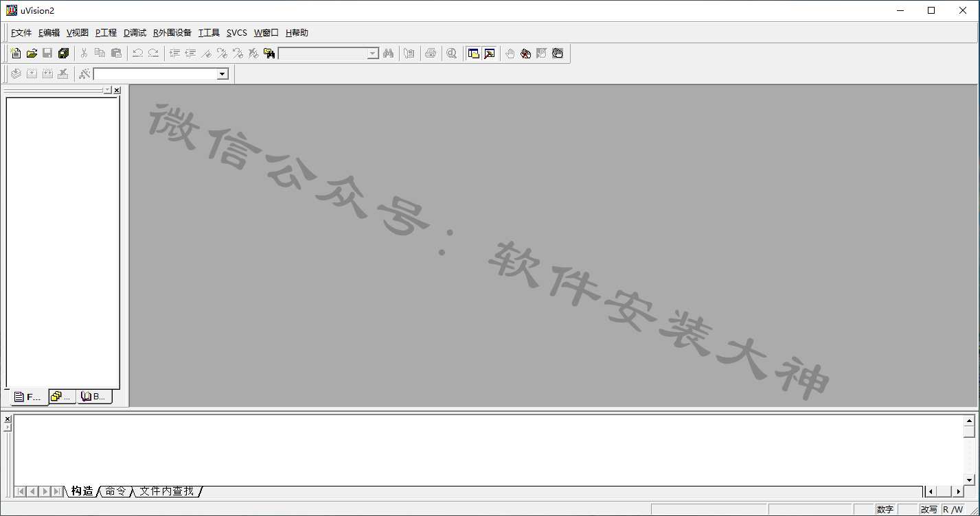This screenshot has width=980, height=516.
Task: Open Find in Files icon
Action: point(269,53)
